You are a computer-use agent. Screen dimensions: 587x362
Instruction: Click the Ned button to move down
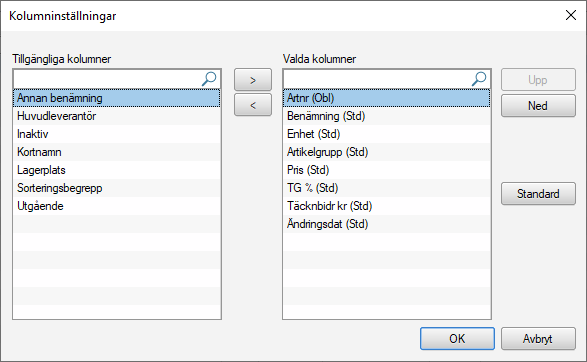[538, 106]
